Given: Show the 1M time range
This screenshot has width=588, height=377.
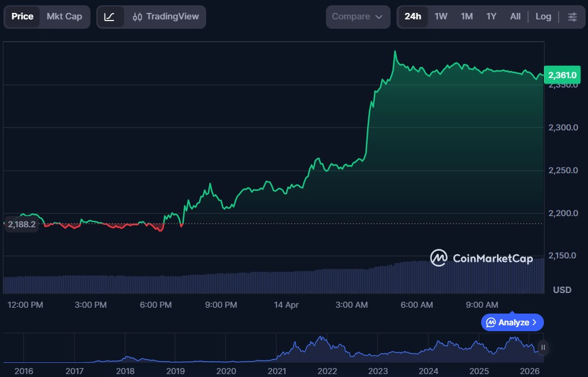Looking at the screenshot, I should [466, 16].
